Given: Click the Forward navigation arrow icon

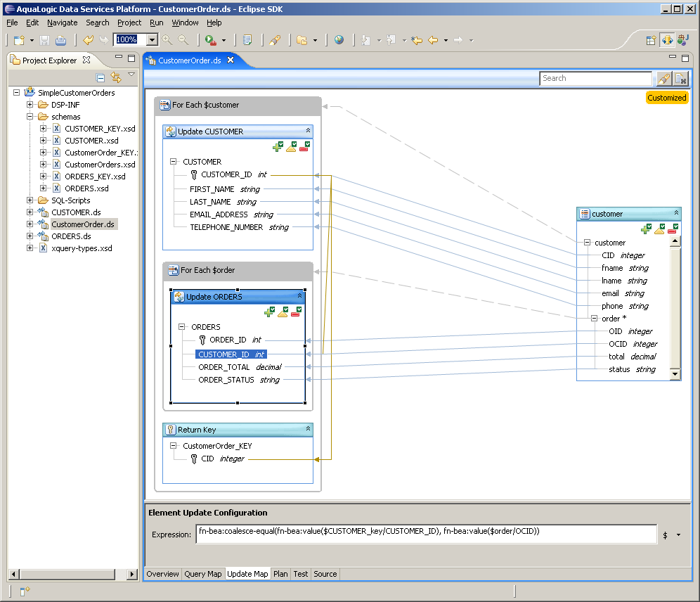Looking at the screenshot, I should [458, 40].
